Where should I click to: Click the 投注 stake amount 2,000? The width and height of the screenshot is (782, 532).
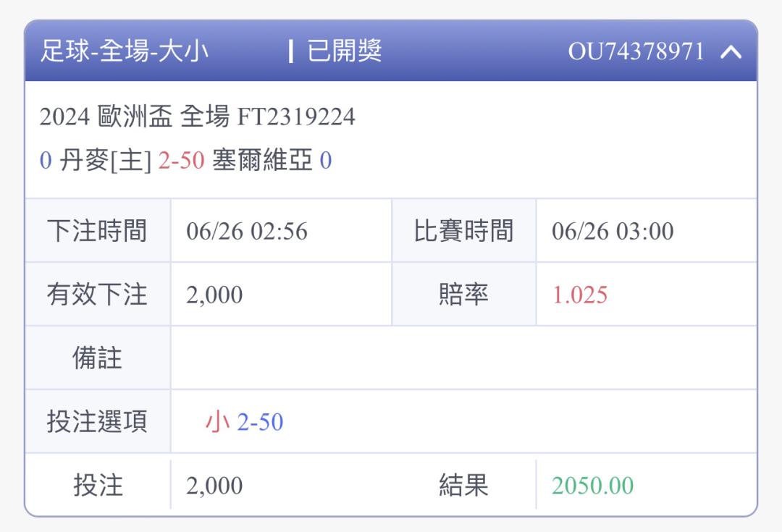tap(214, 486)
